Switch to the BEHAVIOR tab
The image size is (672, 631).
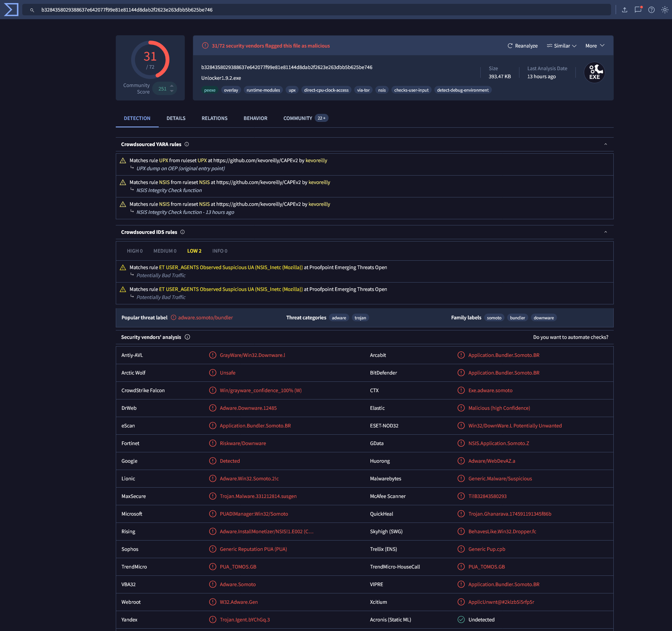pos(255,118)
